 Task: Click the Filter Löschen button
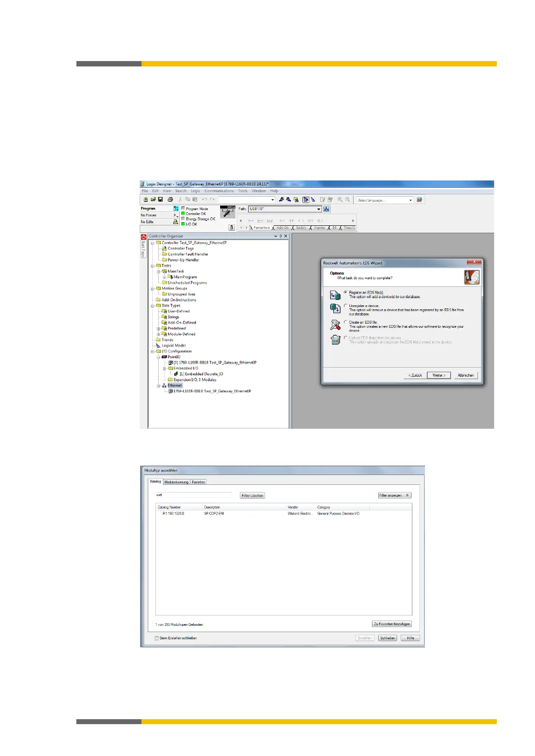click(252, 496)
